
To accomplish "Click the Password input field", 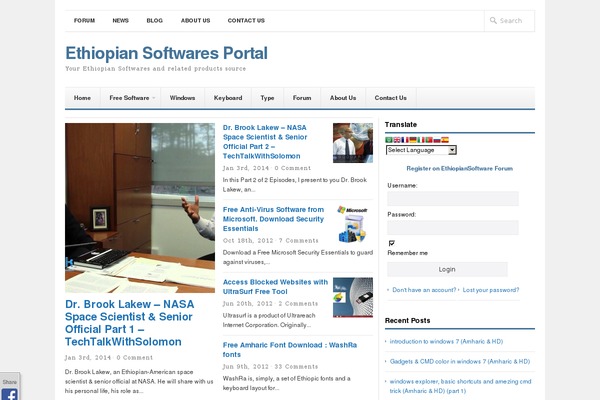I will (x=453, y=228).
